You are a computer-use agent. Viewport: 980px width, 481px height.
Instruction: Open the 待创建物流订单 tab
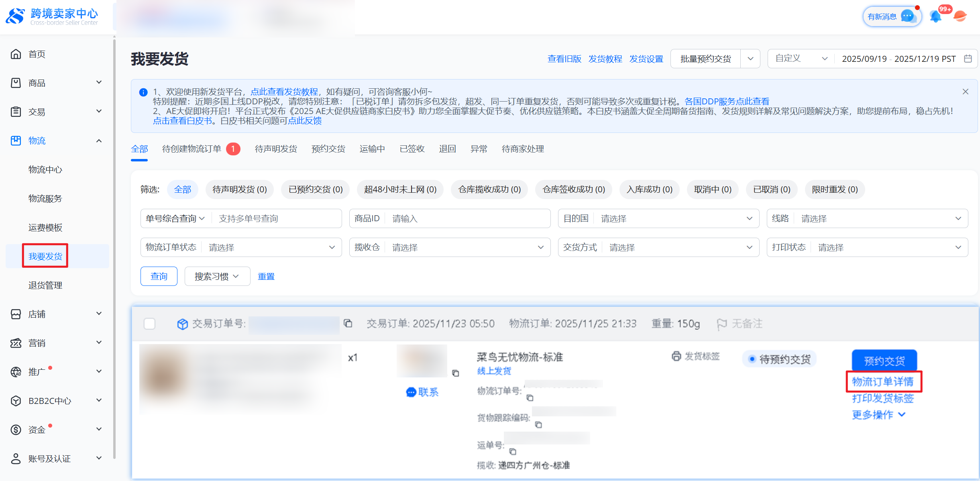click(192, 149)
